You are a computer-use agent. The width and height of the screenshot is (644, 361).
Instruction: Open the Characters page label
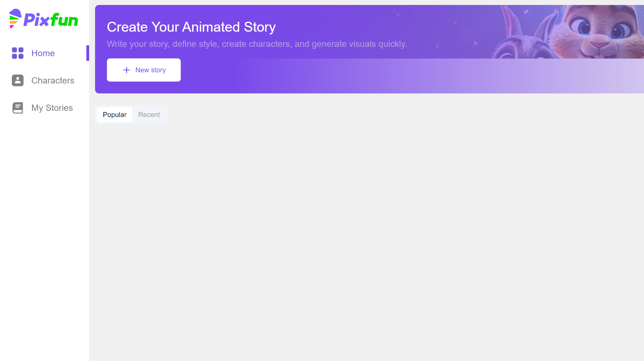click(53, 80)
